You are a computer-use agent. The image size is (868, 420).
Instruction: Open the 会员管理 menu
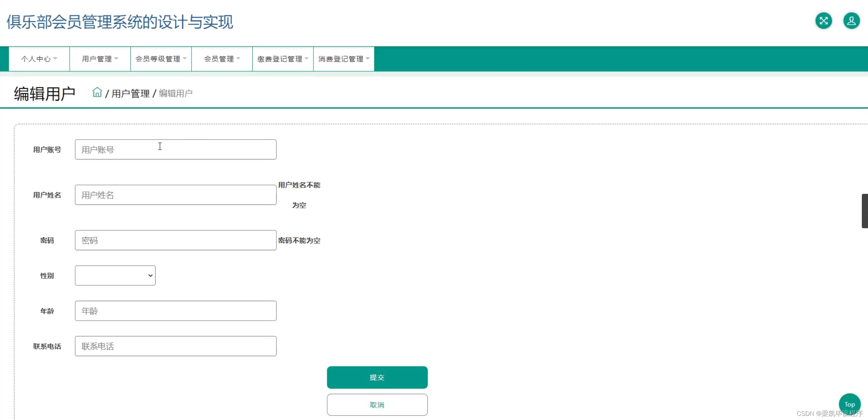coord(222,59)
